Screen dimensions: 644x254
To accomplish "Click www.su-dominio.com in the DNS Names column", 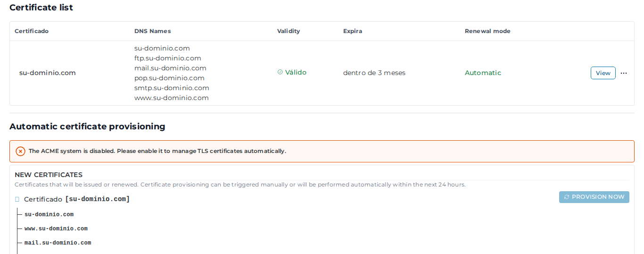I will click(172, 98).
